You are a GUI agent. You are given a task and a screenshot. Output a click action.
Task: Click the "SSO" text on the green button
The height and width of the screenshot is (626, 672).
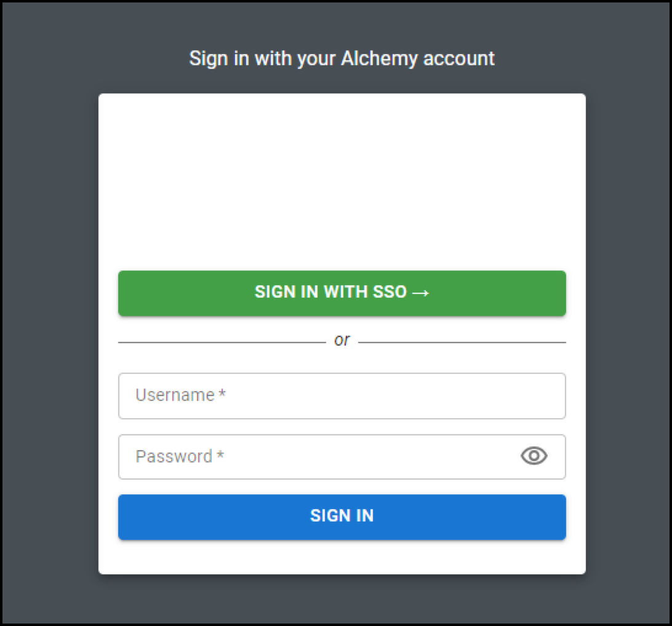pos(390,292)
